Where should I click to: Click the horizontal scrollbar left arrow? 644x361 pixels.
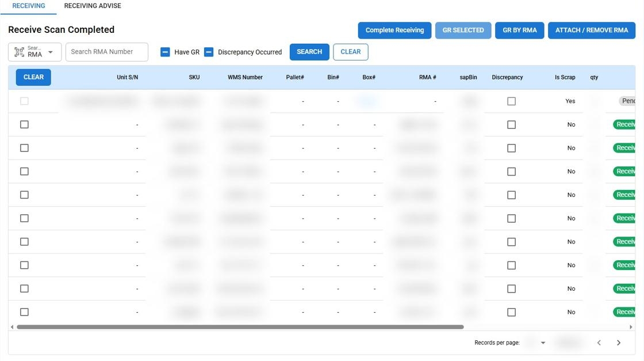tap(12, 327)
